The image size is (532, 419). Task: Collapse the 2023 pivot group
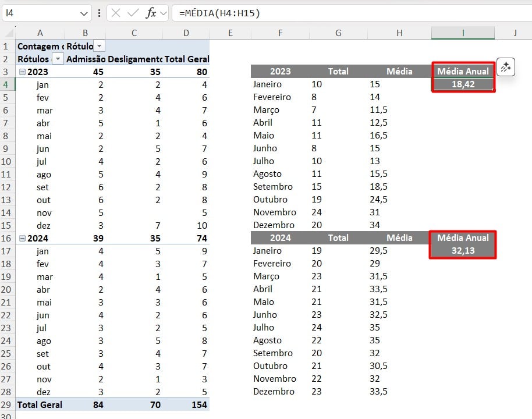tap(22, 72)
